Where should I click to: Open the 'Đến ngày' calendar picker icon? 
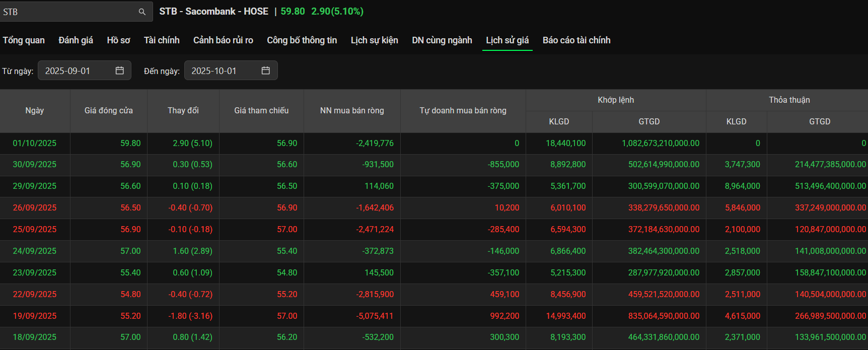[x=266, y=71]
